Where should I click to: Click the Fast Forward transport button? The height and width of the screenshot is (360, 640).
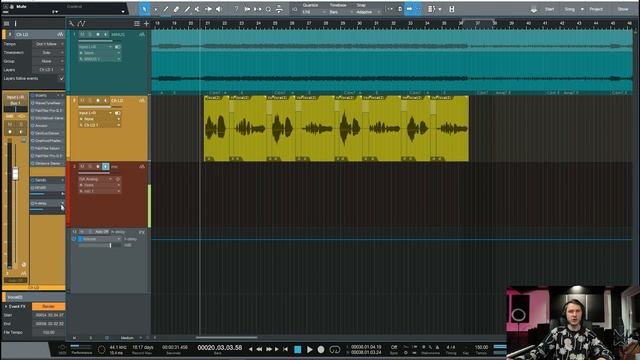269,349
